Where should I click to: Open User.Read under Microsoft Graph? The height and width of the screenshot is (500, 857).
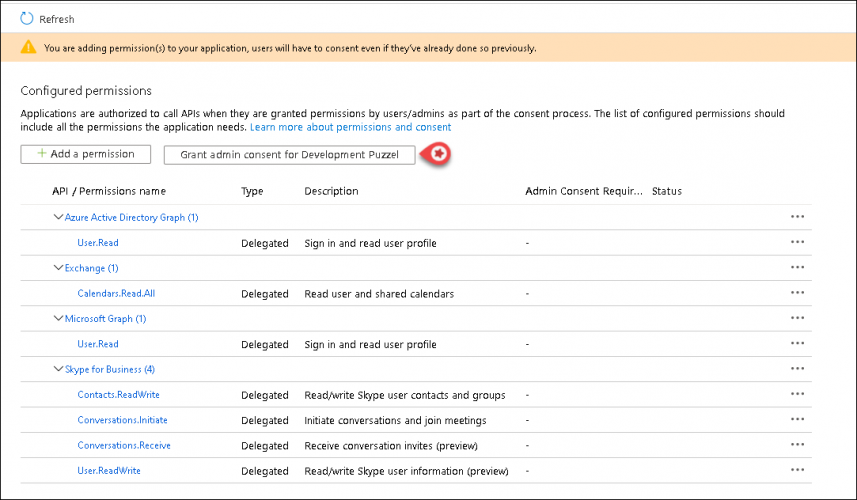[x=98, y=344]
